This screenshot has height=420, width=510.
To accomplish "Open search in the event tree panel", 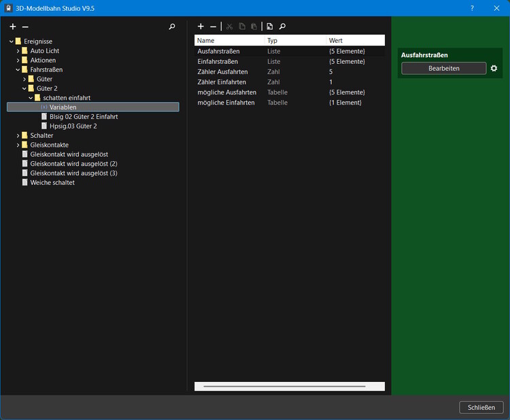I will [x=171, y=27].
